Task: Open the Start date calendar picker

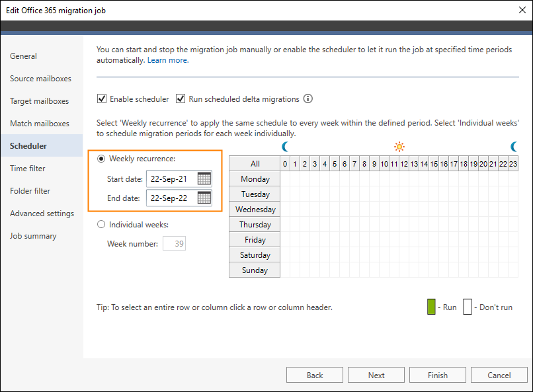Action: click(204, 178)
